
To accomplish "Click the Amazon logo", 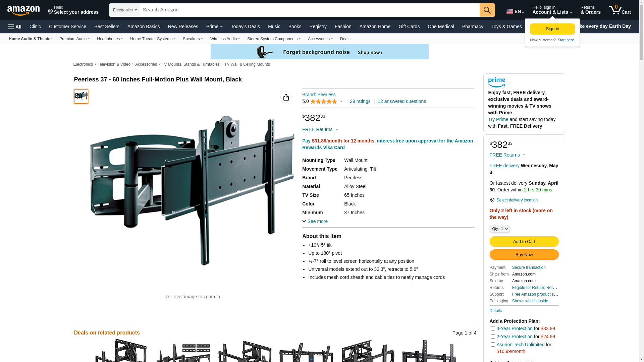I will (23, 10).
